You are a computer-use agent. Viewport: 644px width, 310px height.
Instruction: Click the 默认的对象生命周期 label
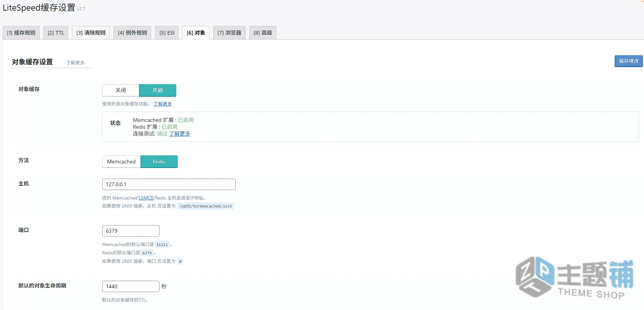pyautogui.click(x=42, y=286)
